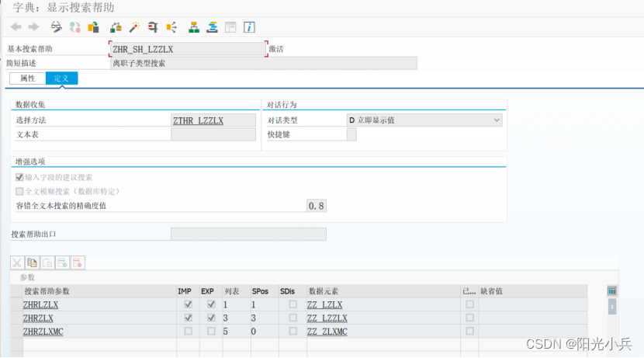Run the Check icon with green and yellow boxes

pos(116,27)
